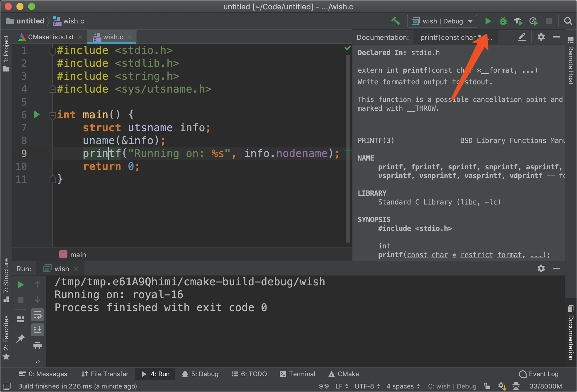Toggle scroll to end in Run panel

click(38, 330)
